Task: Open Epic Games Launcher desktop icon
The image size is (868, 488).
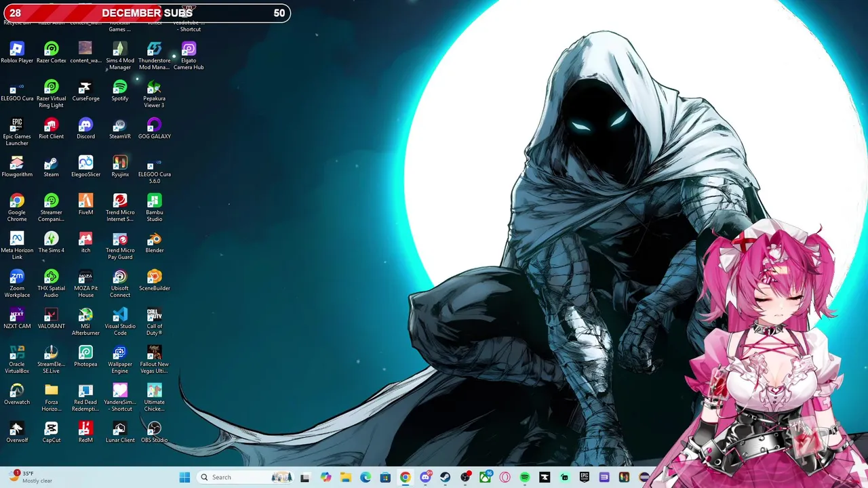Action: [x=17, y=132]
